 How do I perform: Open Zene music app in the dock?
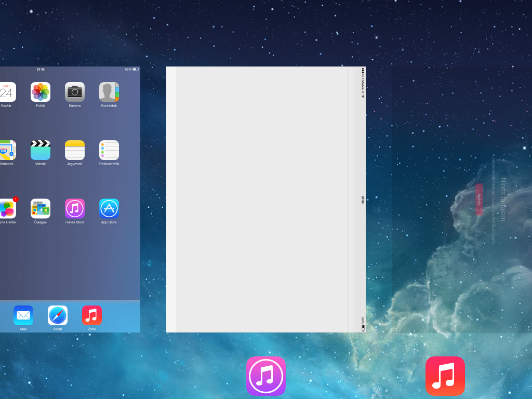coord(92,315)
